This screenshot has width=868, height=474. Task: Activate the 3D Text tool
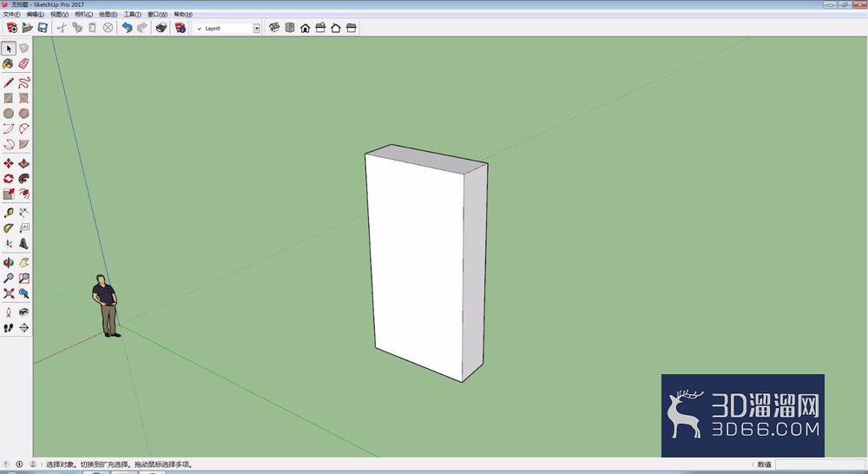pos(23,244)
